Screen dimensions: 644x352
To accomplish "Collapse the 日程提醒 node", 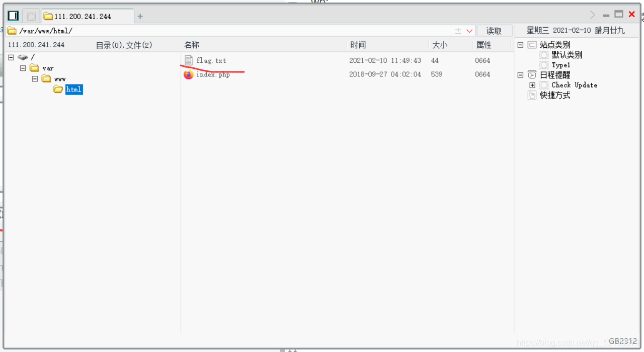I will click(520, 75).
